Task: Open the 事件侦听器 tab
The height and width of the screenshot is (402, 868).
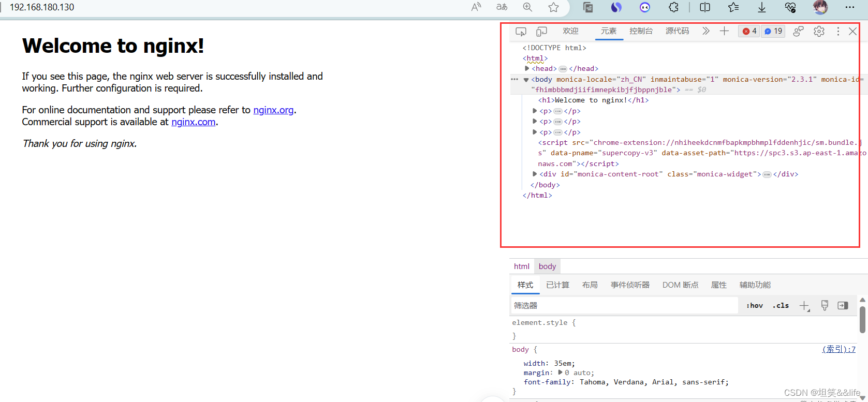Action: 630,285
